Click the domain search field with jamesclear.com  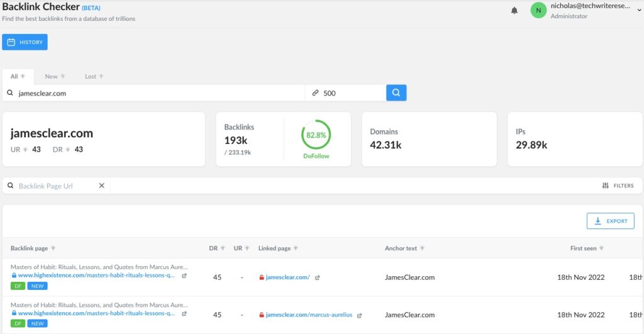pos(153,93)
